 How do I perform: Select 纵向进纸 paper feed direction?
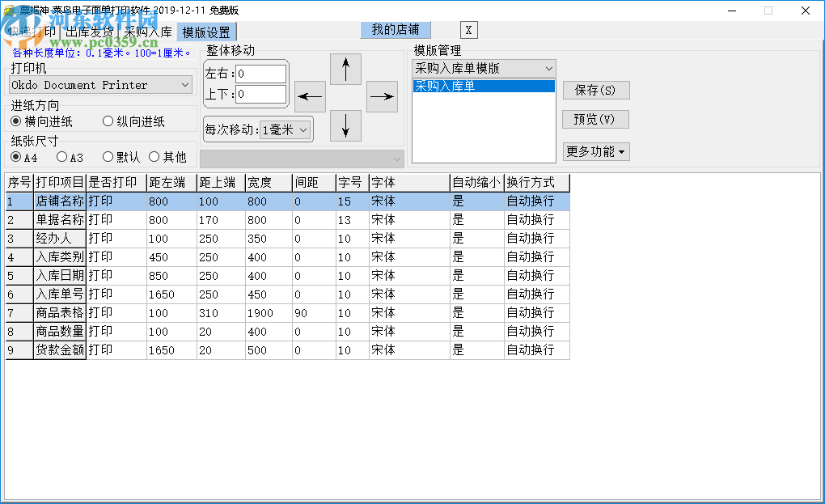(108, 121)
